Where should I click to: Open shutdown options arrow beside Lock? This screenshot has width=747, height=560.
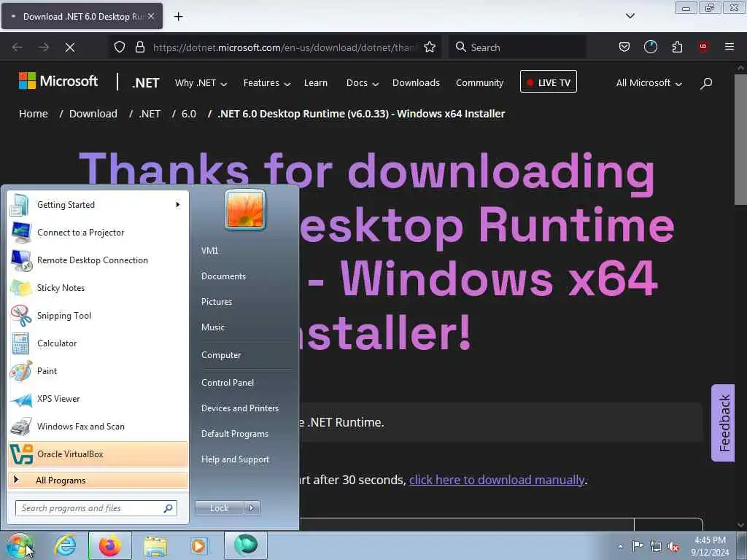click(x=252, y=508)
